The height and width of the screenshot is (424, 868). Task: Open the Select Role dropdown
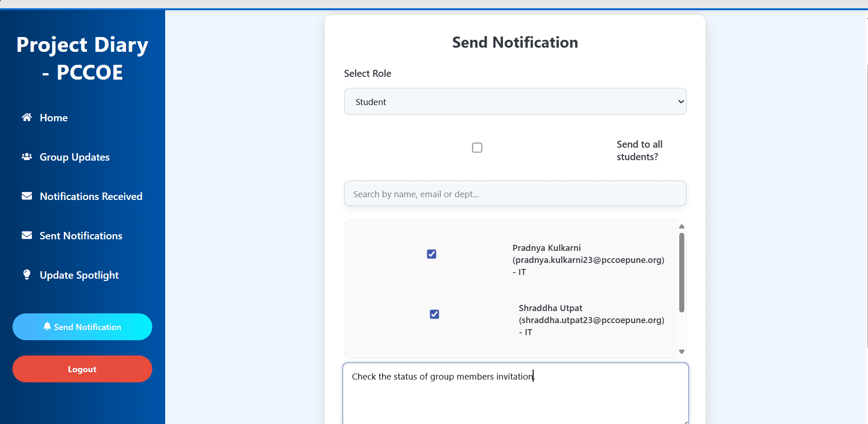point(515,101)
